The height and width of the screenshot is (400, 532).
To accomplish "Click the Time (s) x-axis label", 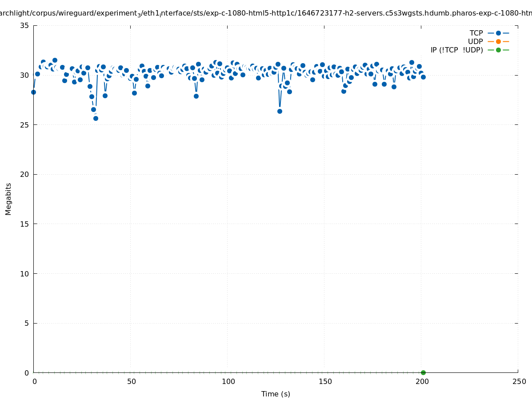I will tap(276, 394).
